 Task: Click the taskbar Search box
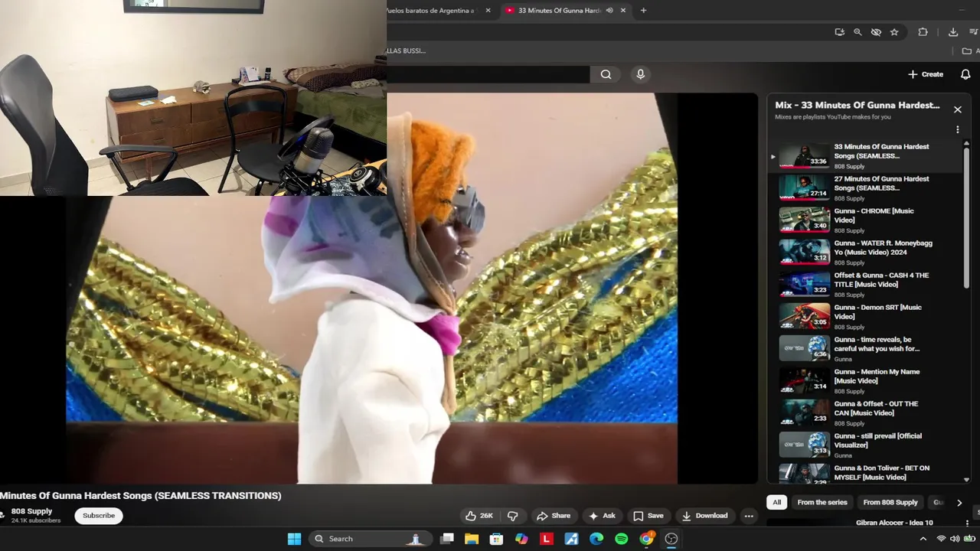370,539
